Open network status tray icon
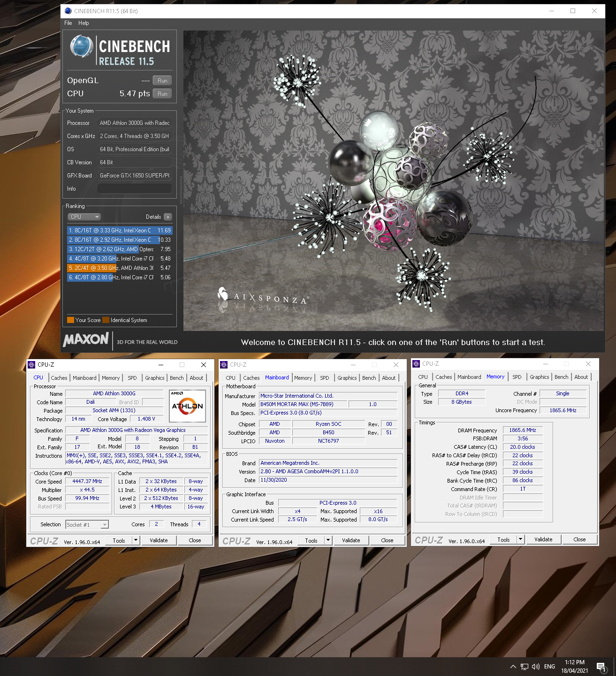Screen dimensions: 616x676 [525, 667]
